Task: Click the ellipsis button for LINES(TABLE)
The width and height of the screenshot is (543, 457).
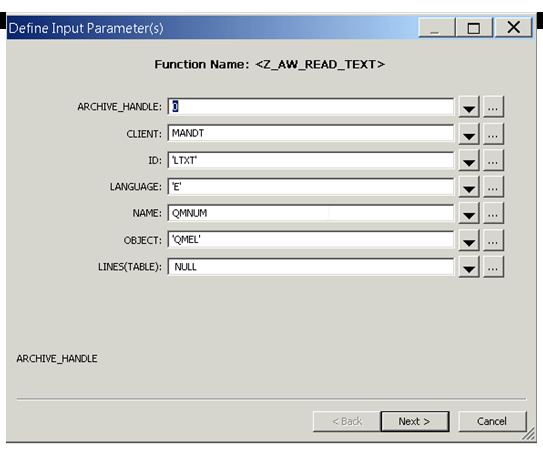Action: [x=493, y=267]
